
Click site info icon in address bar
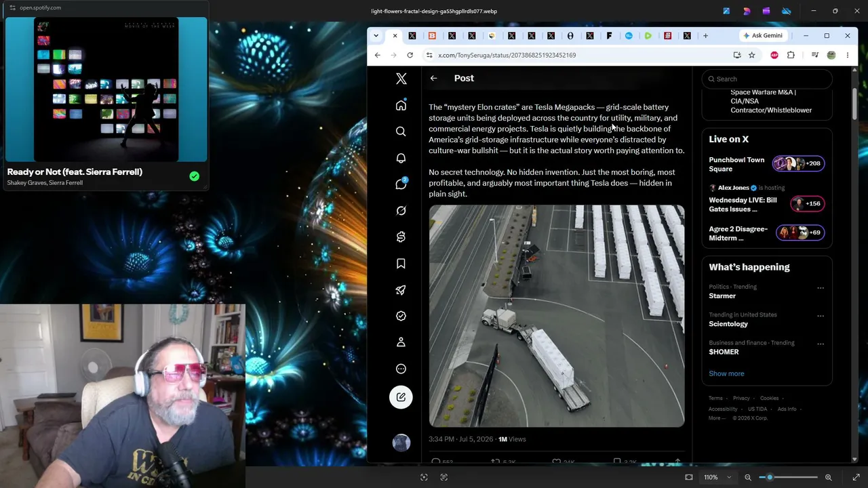(x=429, y=55)
